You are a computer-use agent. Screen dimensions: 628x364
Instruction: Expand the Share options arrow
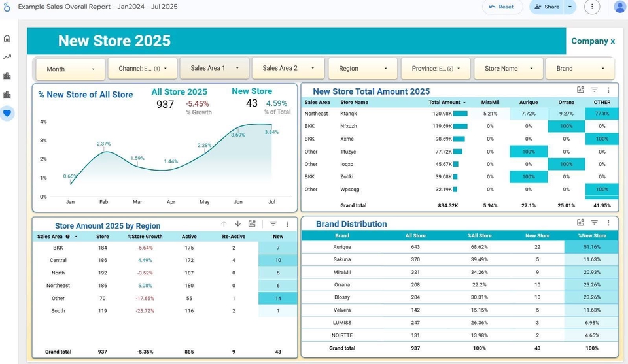pos(570,7)
